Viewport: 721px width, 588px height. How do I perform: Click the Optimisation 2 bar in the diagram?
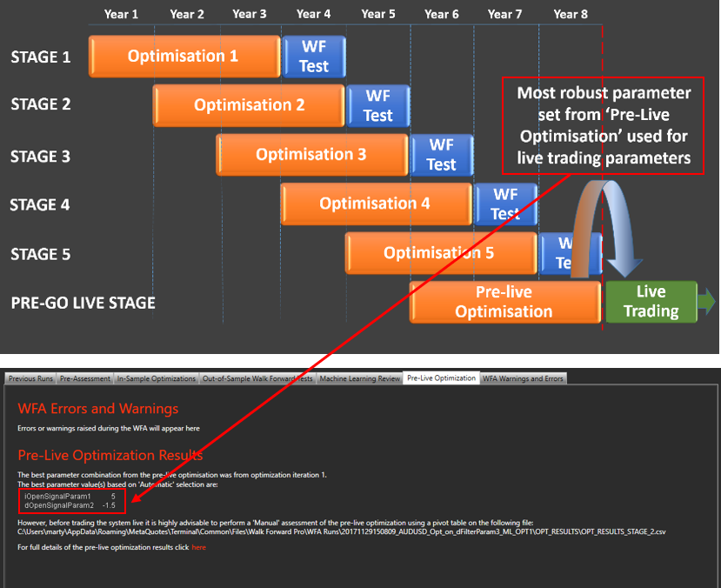pos(249,105)
